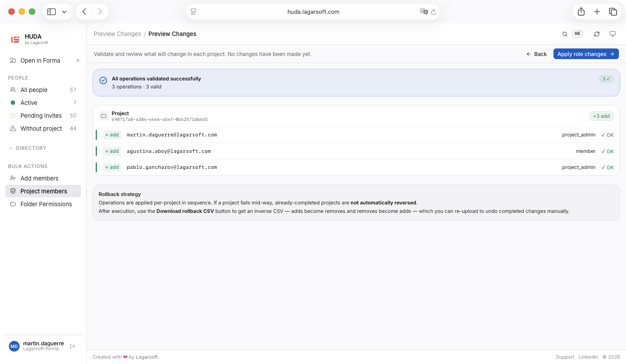Image resolution: width=626 pixels, height=364 pixels.
Task: Click Apply role changes button
Action: pyautogui.click(x=586, y=54)
